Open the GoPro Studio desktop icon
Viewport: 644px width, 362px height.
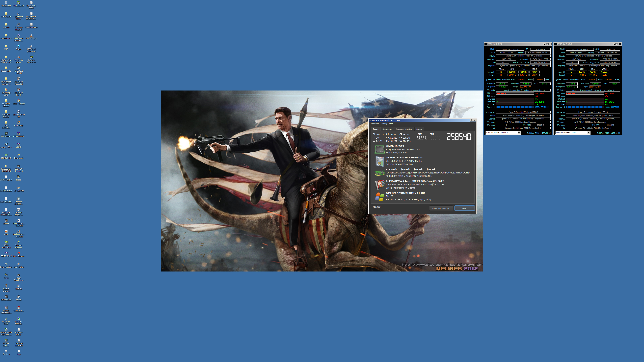[6, 298]
